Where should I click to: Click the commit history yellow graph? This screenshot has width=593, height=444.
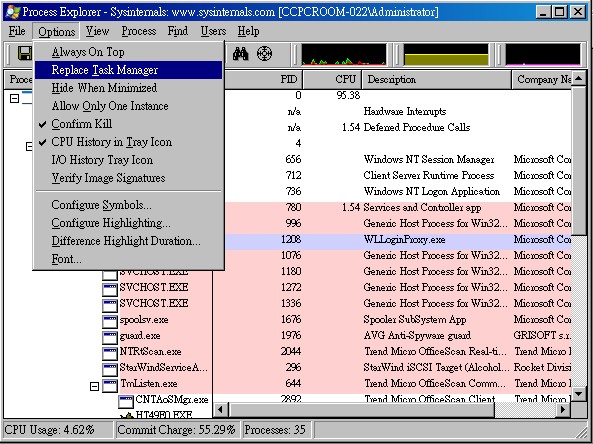pos(446,54)
